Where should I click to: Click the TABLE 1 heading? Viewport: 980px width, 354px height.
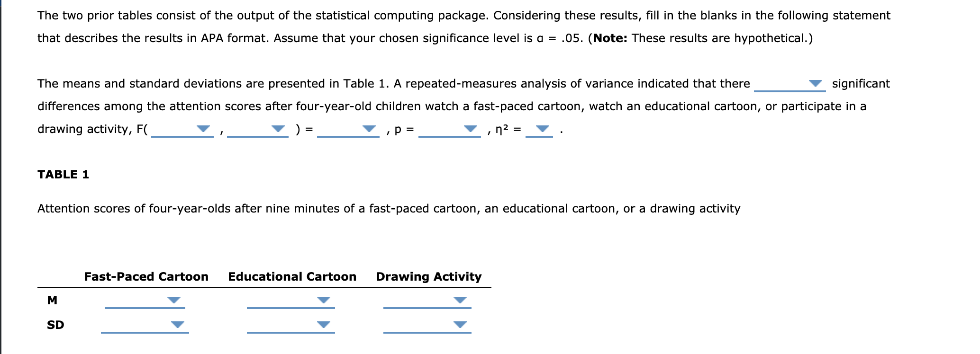tap(64, 174)
